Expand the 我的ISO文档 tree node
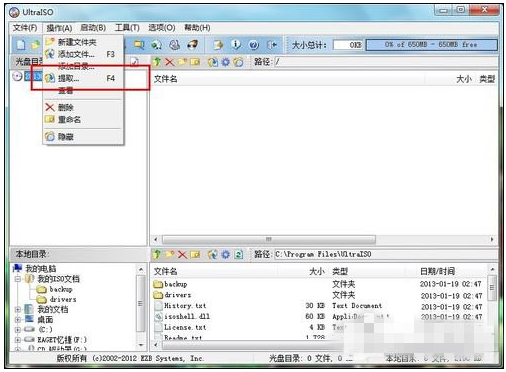506x372 pixels. point(18,279)
